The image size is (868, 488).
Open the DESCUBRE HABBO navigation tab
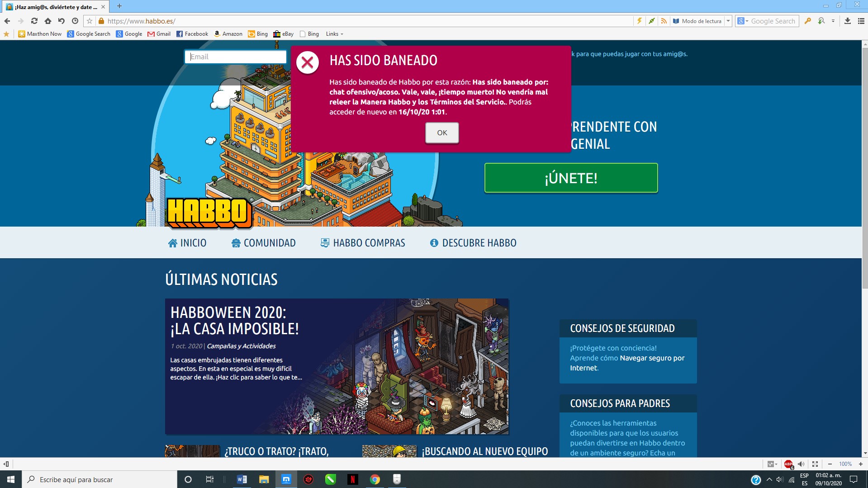[473, 243]
